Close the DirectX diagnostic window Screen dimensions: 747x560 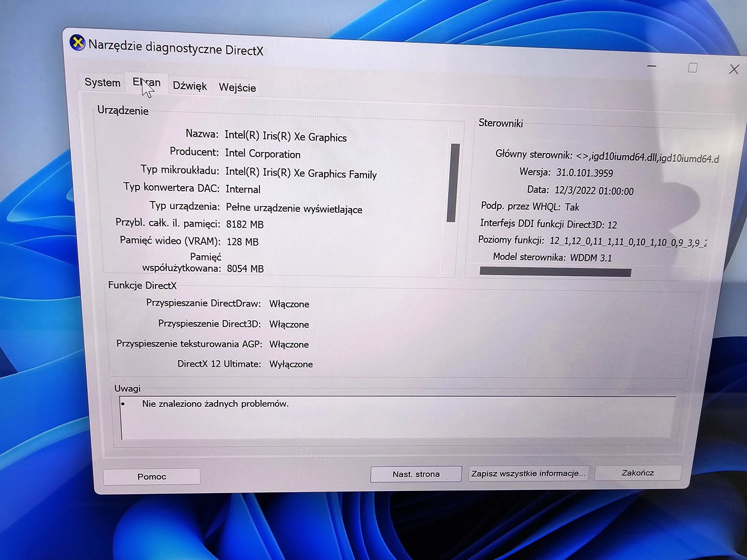tap(734, 69)
